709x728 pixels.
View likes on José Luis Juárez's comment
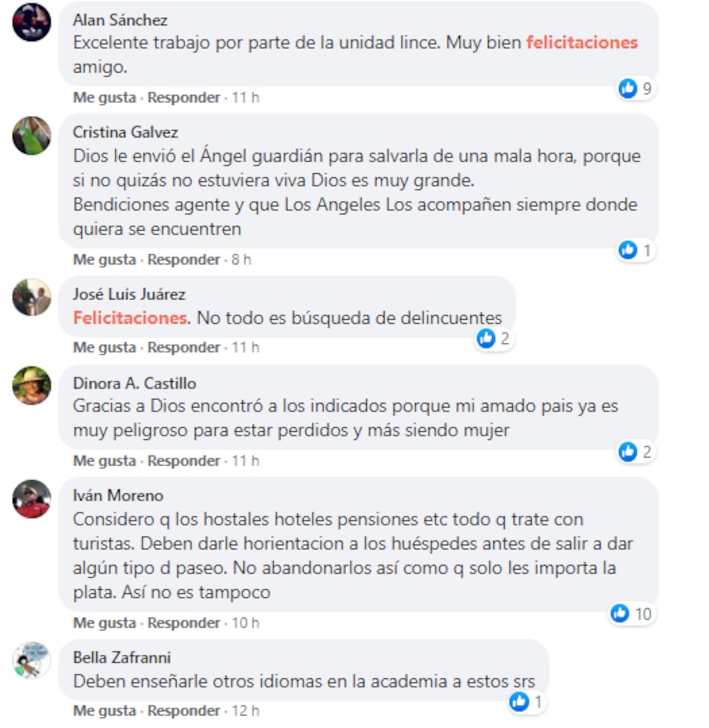tap(495, 339)
